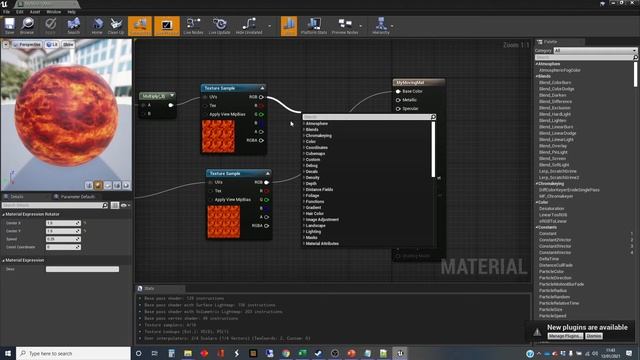Select Blend_Overlay in the Palette list
This screenshot has height=360, width=640.
(x=553, y=146)
